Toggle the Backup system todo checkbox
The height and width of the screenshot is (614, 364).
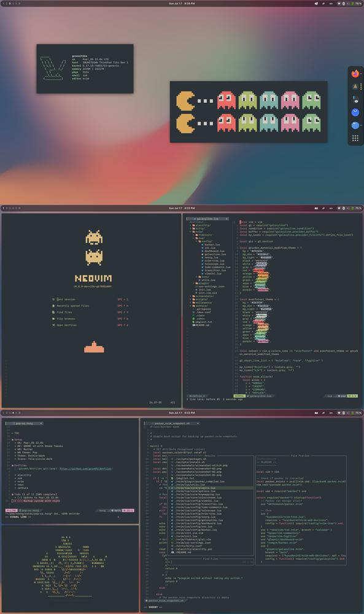pyautogui.click(x=13, y=501)
